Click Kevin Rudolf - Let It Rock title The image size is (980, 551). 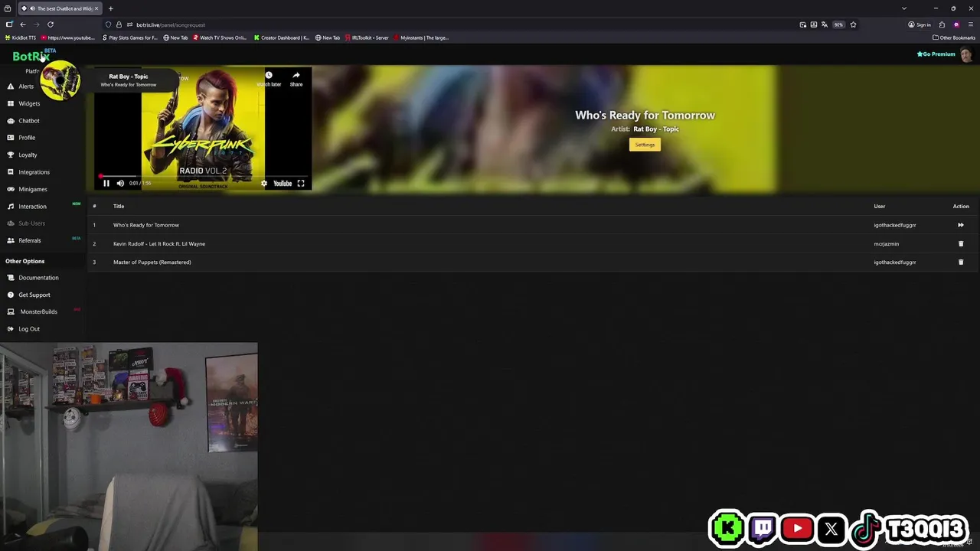[159, 243]
